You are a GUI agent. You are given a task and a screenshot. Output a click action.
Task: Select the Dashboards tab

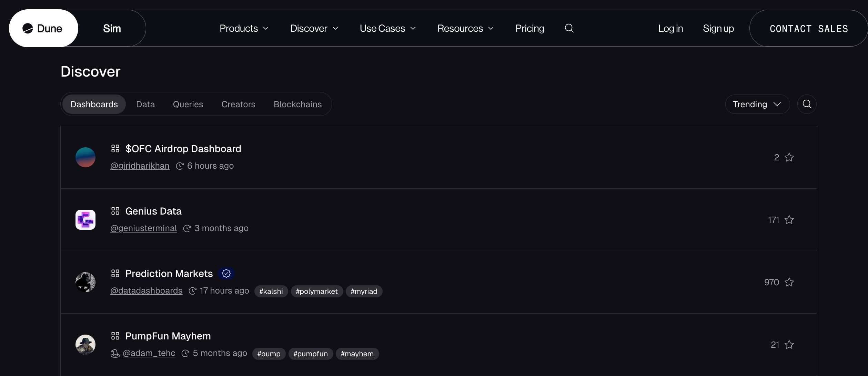coord(94,104)
